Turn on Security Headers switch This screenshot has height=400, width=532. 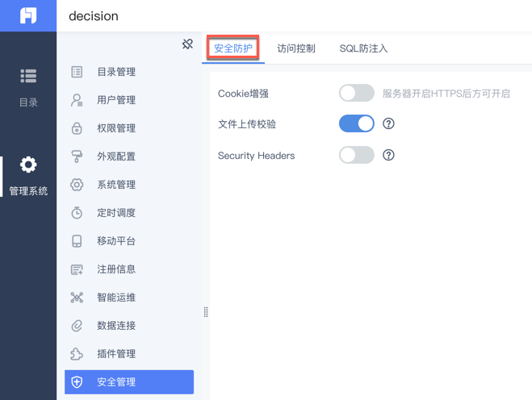pyautogui.click(x=356, y=155)
